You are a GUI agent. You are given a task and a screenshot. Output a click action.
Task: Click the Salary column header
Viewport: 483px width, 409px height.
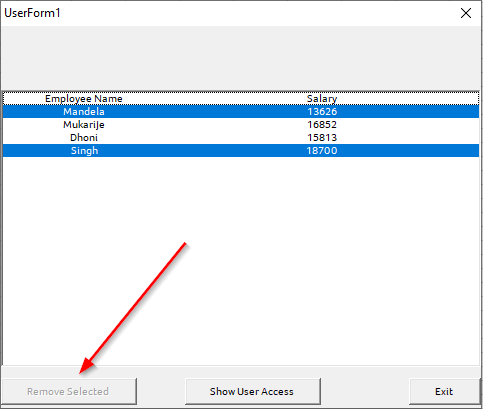click(322, 99)
